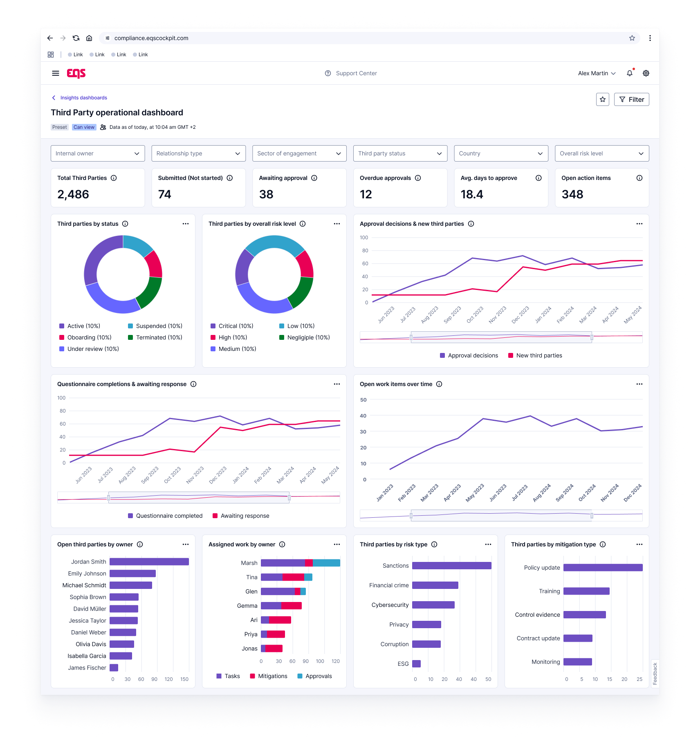Viewport: 700px width, 748px height.
Task: Click left handle of Open work items range slider
Action: (411, 516)
